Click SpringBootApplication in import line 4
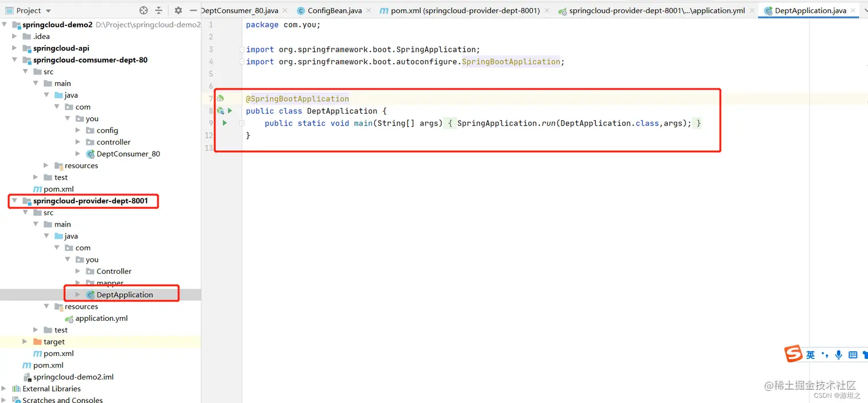868x403 pixels. [511, 61]
